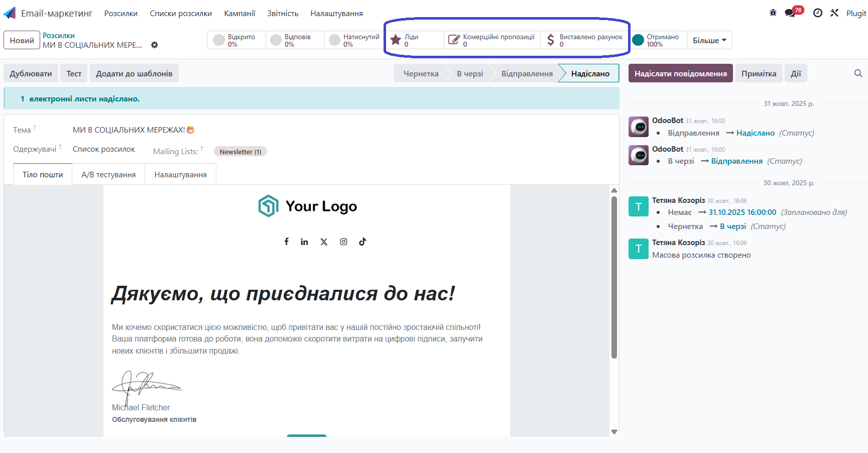Screen dimensions: 868x453
Task: Click the Newsletter (1) mailing list tag
Action: coord(240,151)
